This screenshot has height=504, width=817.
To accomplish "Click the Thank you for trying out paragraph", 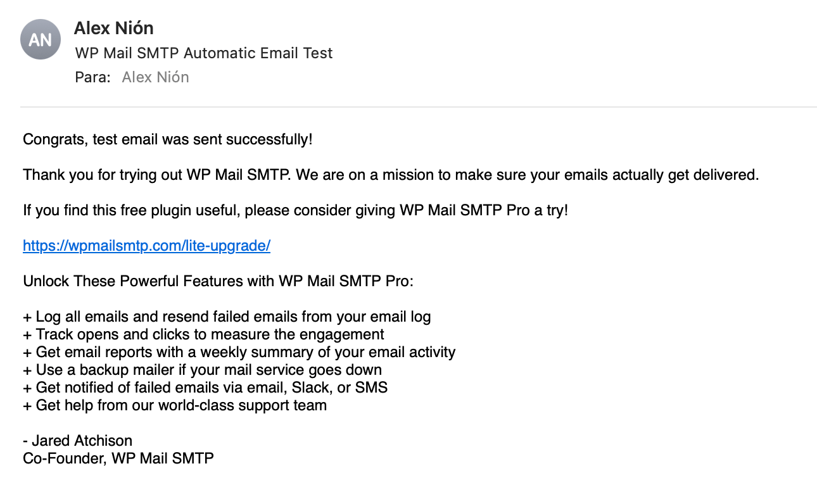I will pyautogui.click(x=390, y=175).
